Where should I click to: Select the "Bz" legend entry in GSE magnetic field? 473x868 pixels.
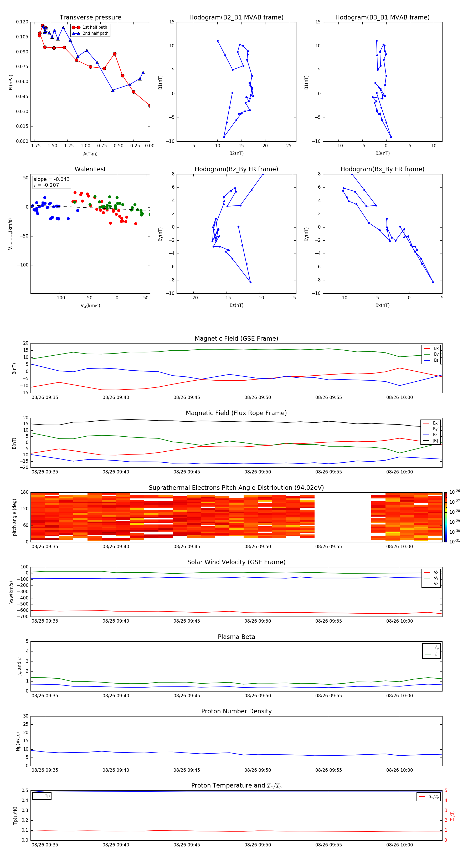click(431, 360)
